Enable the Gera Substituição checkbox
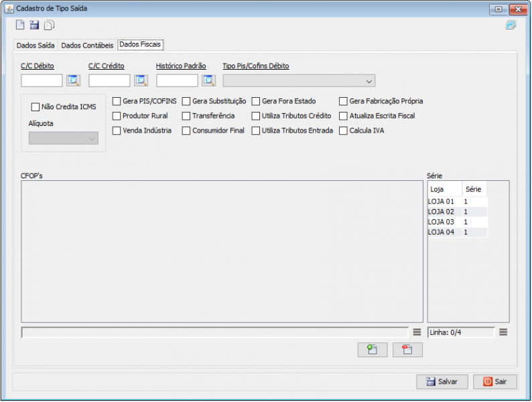532x402 pixels. click(186, 101)
